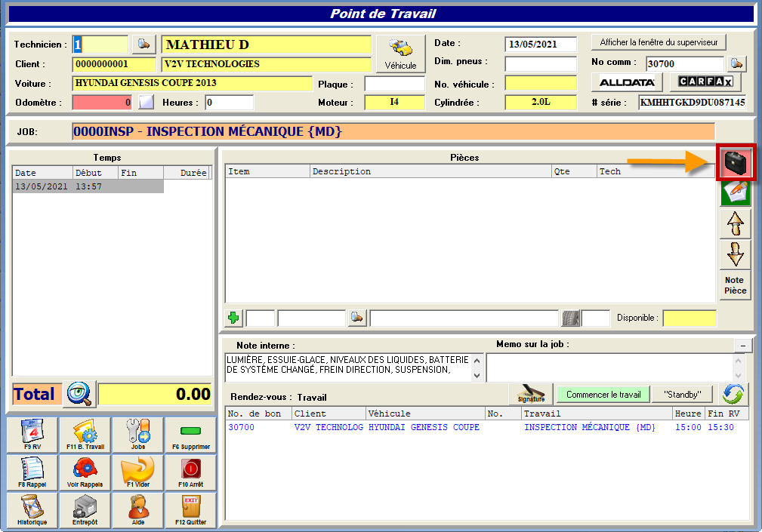Move the piece up with the up arrow

tap(736, 224)
